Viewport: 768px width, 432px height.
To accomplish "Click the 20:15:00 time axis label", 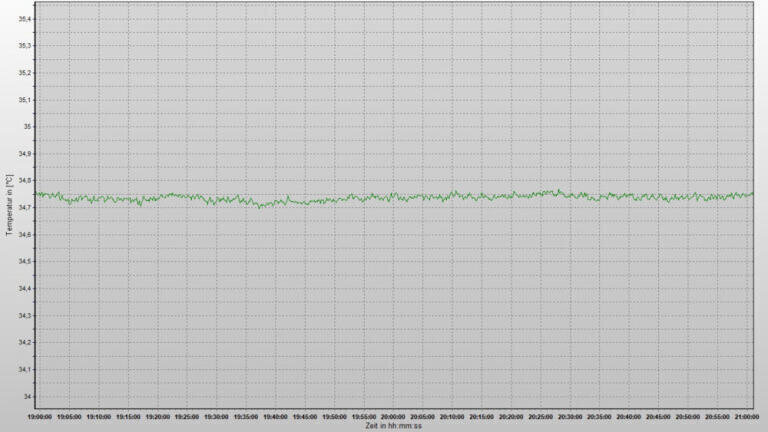I will 481,417.
